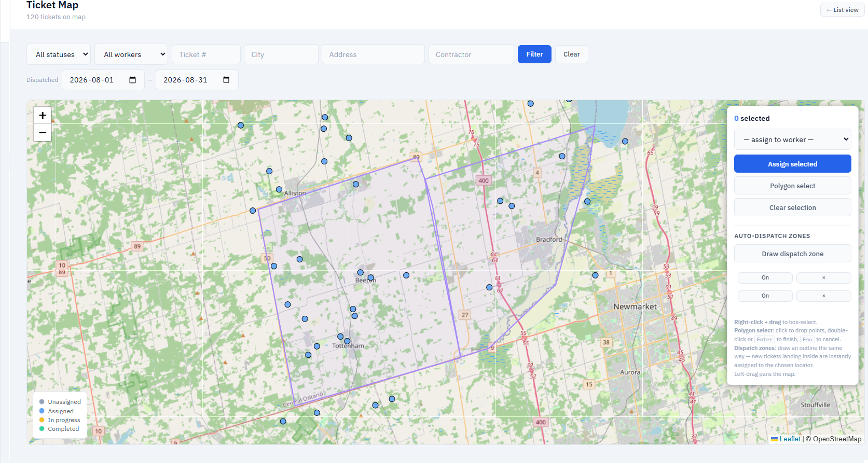Expand the assign to worker dropdown

click(792, 139)
